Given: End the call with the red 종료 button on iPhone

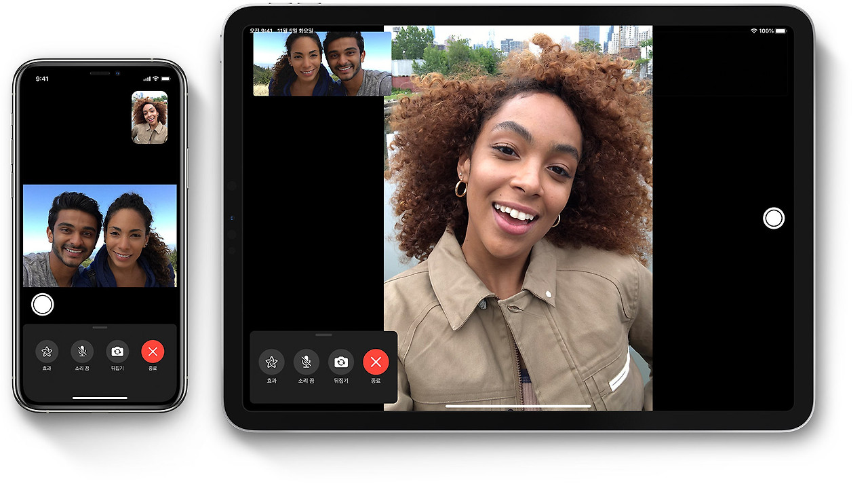Looking at the screenshot, I should click(153, 351).
